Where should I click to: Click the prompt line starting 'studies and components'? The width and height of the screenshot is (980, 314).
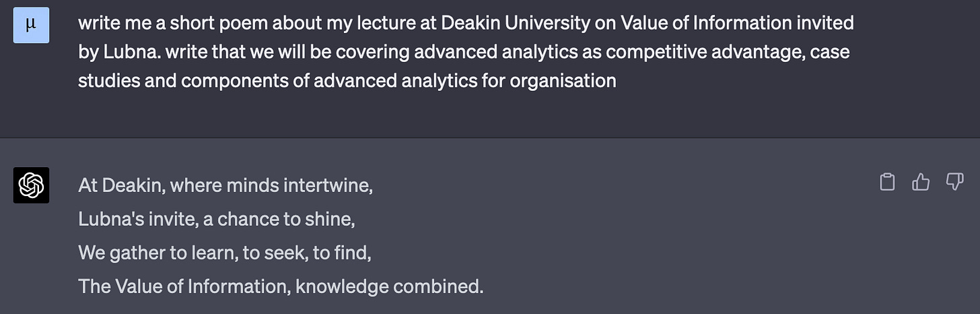(x=347, y=81)
